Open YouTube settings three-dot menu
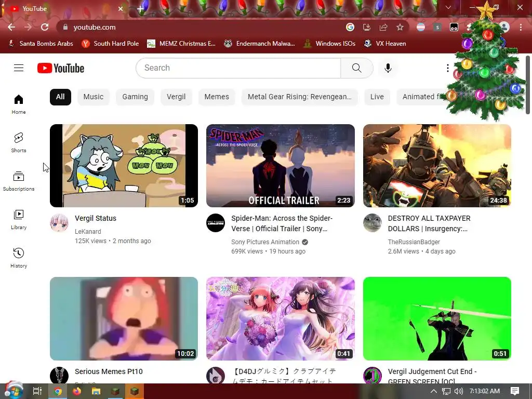This screenshot has width=532, height=399. 447,68
